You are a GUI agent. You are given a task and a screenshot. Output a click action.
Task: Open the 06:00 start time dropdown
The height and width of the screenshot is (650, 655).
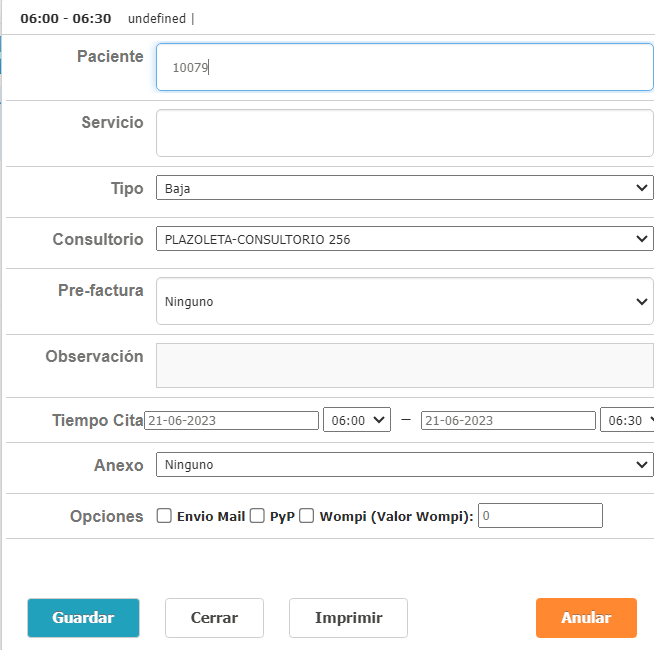tap(356, 421)
